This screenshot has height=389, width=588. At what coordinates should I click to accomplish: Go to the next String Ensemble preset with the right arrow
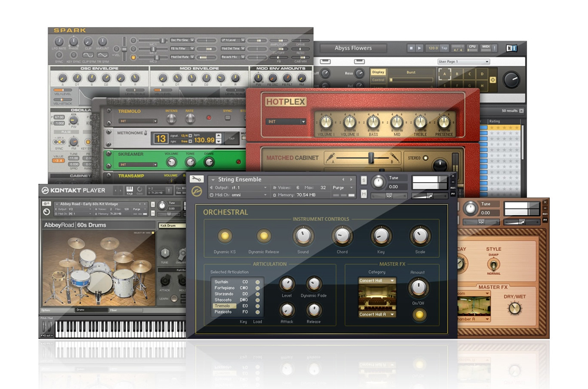(352, 179)
